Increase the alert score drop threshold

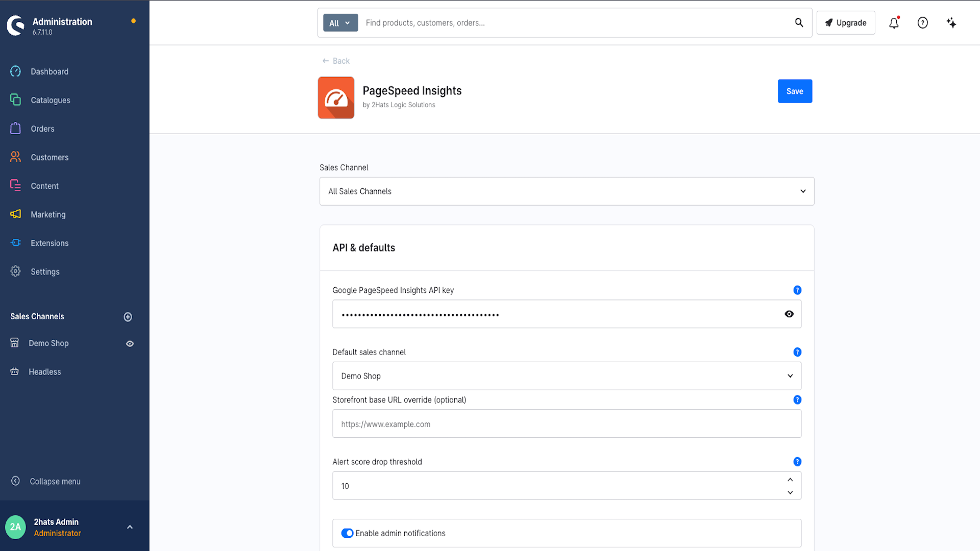coord(790,480)
